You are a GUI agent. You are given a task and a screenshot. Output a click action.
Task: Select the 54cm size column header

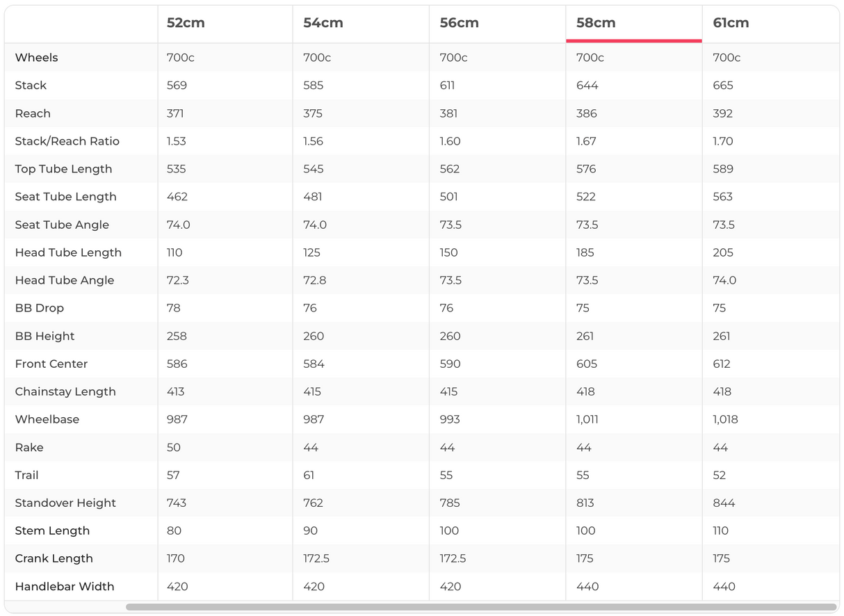point(323,23)
